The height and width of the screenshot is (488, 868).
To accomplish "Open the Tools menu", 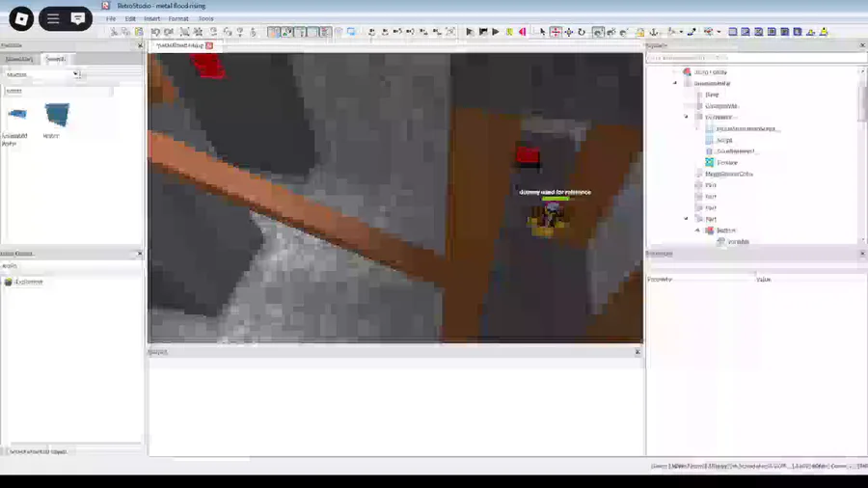I will [206, 18].
